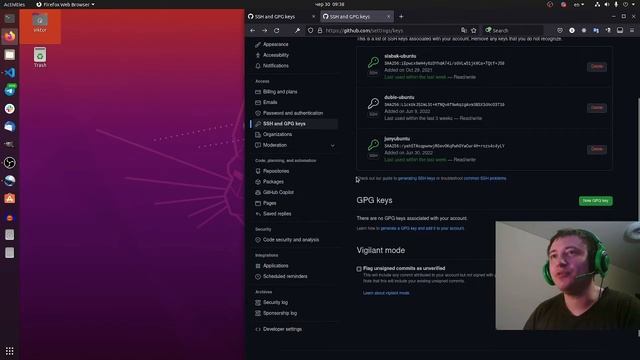Go to Password and authentication
The height and width of the screenshot is (360, 640).
pyautogui.click(x=293, y=113)
